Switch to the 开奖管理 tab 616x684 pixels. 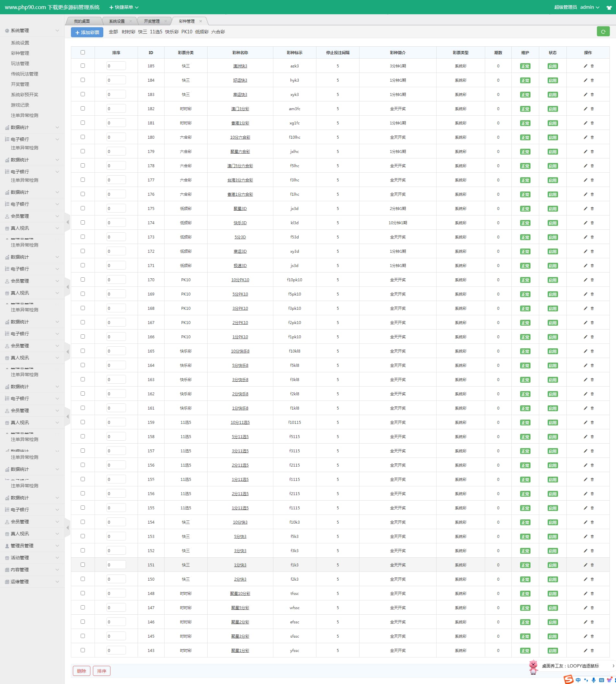pos(152,21)
